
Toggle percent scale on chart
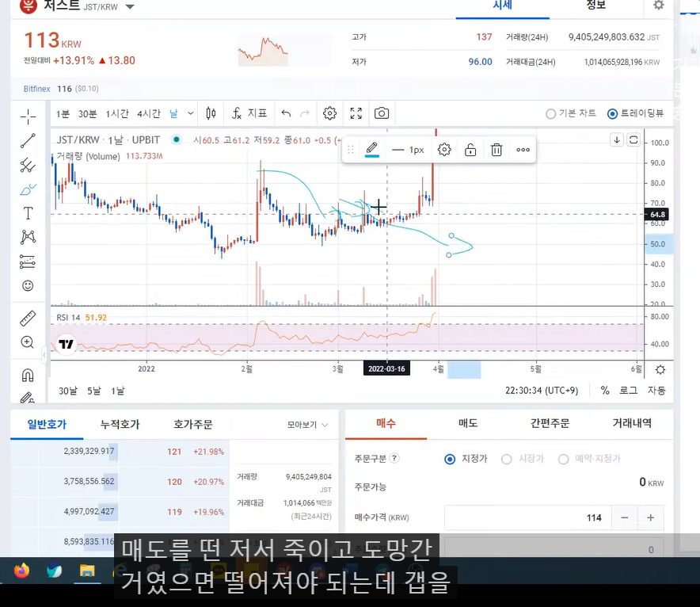[x=605, y=391]
